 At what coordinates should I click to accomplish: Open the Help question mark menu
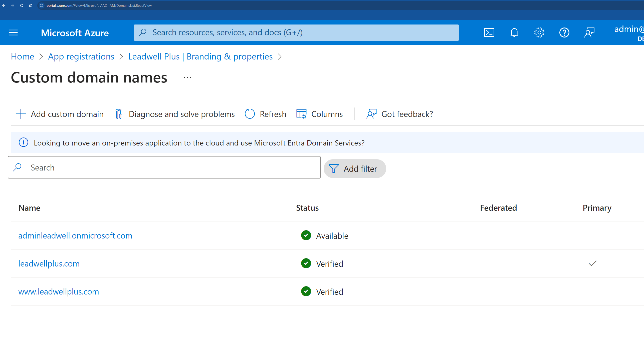(564, 32)
